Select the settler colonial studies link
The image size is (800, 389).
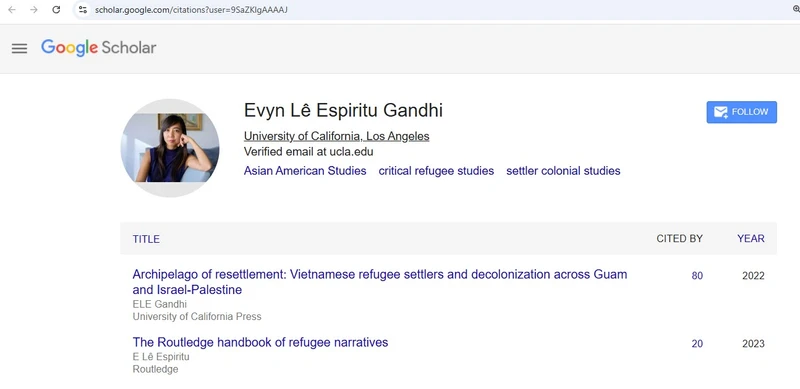tap(563, 171)
